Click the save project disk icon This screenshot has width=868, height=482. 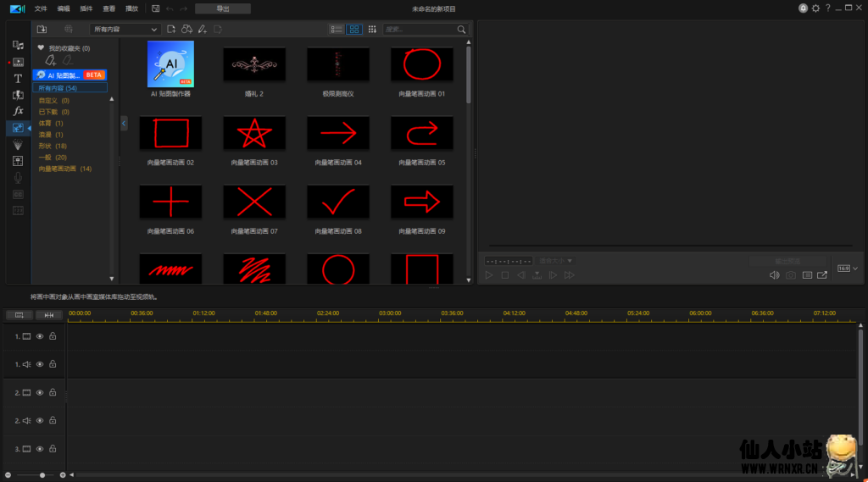click(x=155, y=8)
